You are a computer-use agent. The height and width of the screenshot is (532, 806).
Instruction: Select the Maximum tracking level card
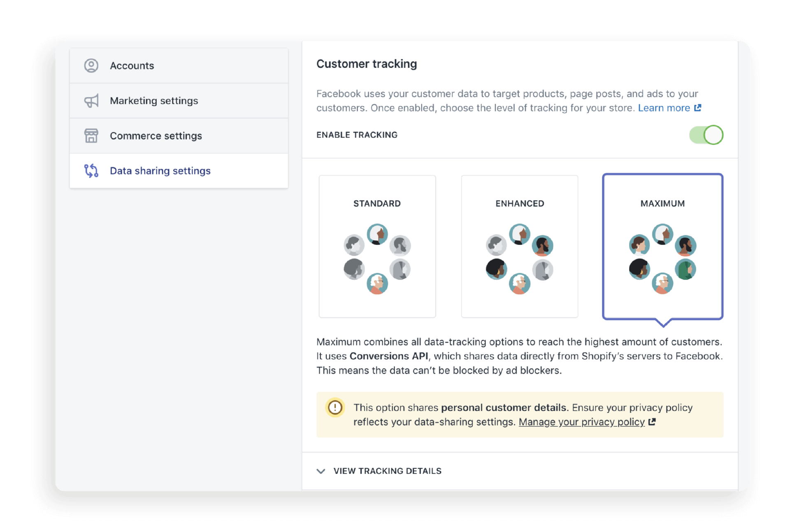(662, 246)
